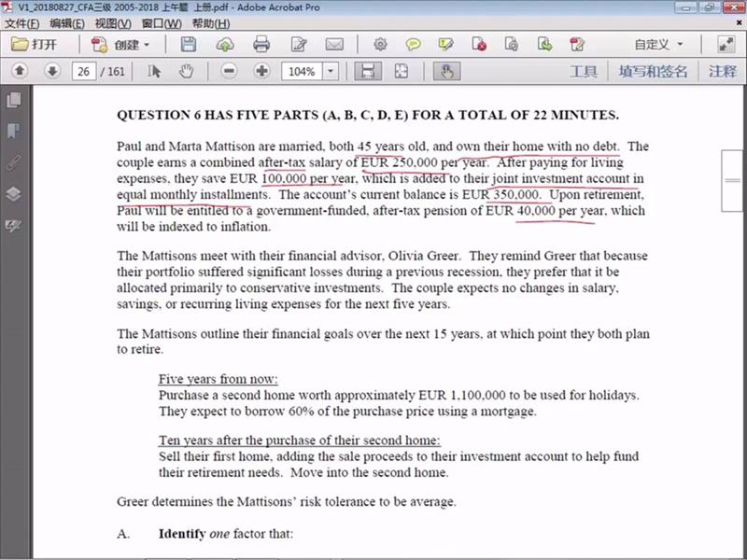Zoom out with the minus button
Screen dimensions: 747x560
click(x=229, y=72)
